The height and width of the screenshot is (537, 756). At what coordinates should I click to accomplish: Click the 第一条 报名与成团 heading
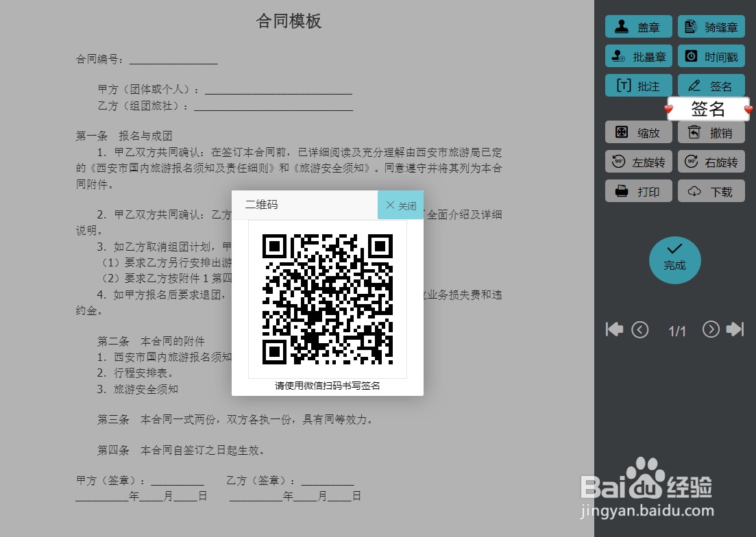coord(124,136)
